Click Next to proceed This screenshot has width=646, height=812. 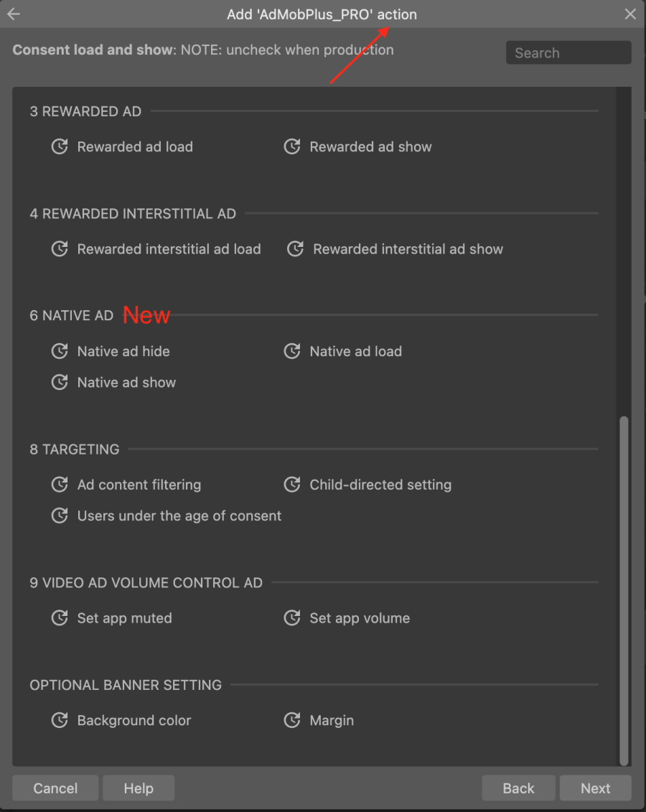click(x=596, y=788)
